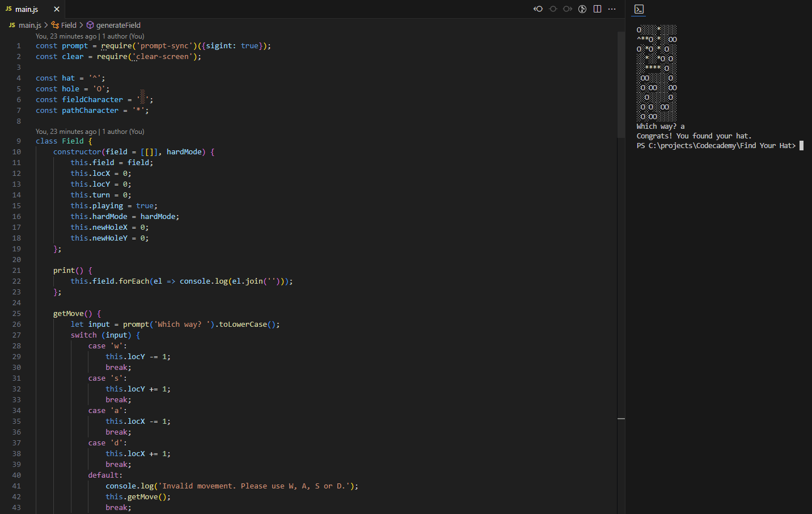Click 'clear-screen' string on line 2

tap(162, 57)
